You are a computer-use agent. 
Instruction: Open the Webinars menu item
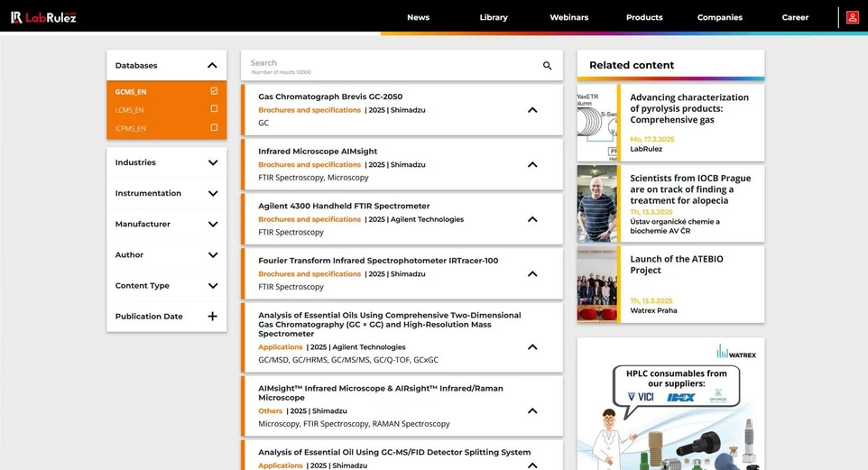click(568, 17)
